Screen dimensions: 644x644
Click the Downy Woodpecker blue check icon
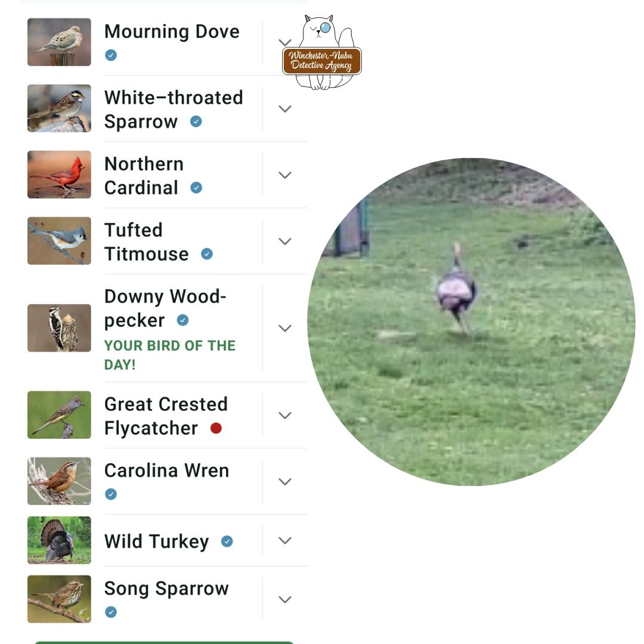(183, 320)
